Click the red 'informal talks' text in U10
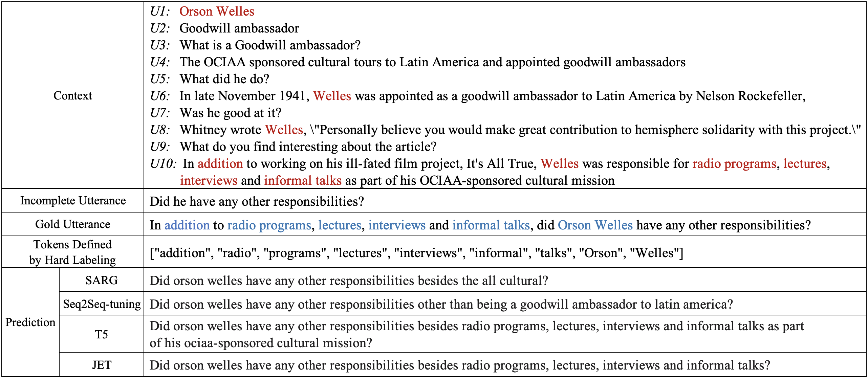The height and width of the screenshot is (379, 868). point(302,181)
